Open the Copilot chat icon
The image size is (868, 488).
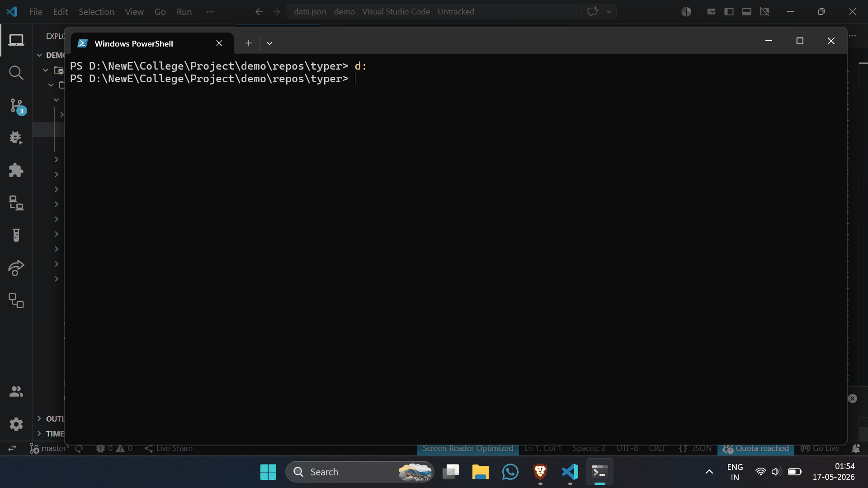[x=593, y=12]
